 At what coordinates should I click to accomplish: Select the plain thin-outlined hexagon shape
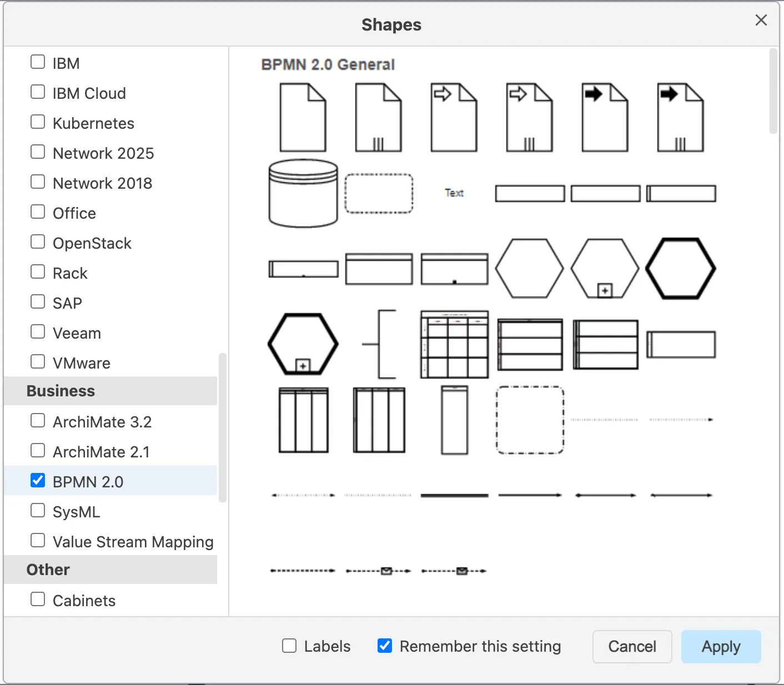click(x=529, y=269)
